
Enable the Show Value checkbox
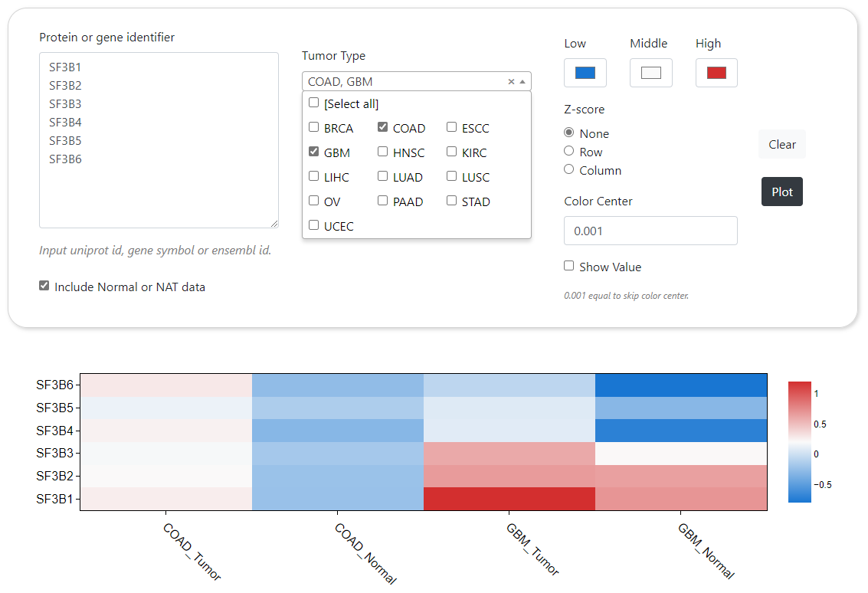click(569, 266)
